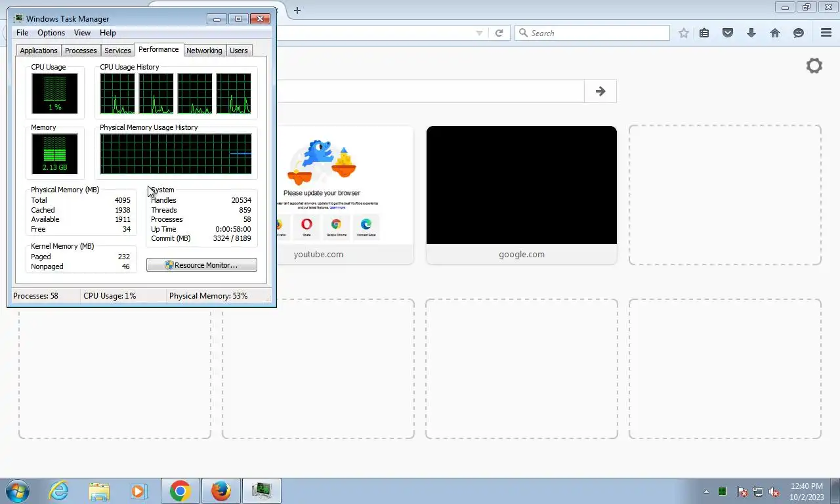Viewport: 840px width, 504px height.
Task: Click the magnifier icon in Firefox search box
Action: (x=523, y=33)
